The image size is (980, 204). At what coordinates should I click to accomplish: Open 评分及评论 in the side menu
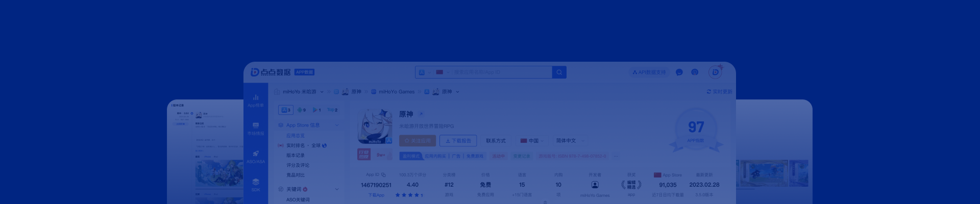point(298,165)
